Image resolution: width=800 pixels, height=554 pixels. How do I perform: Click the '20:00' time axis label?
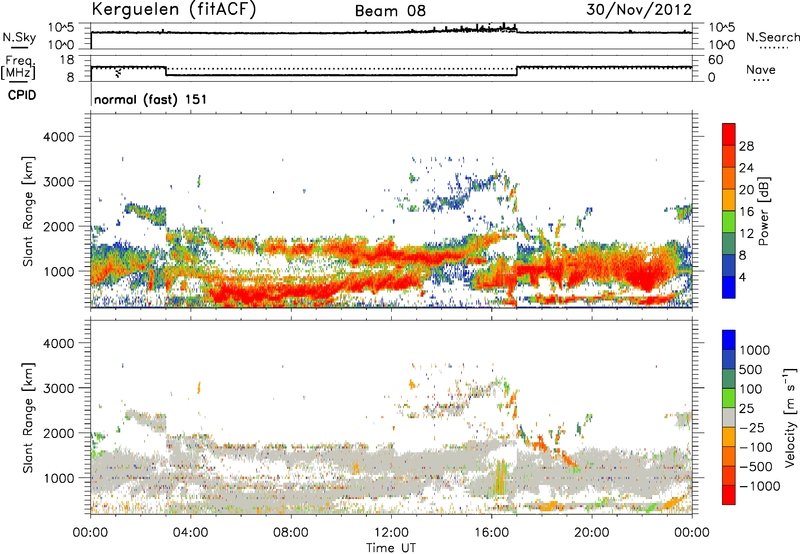pos(591,533)
